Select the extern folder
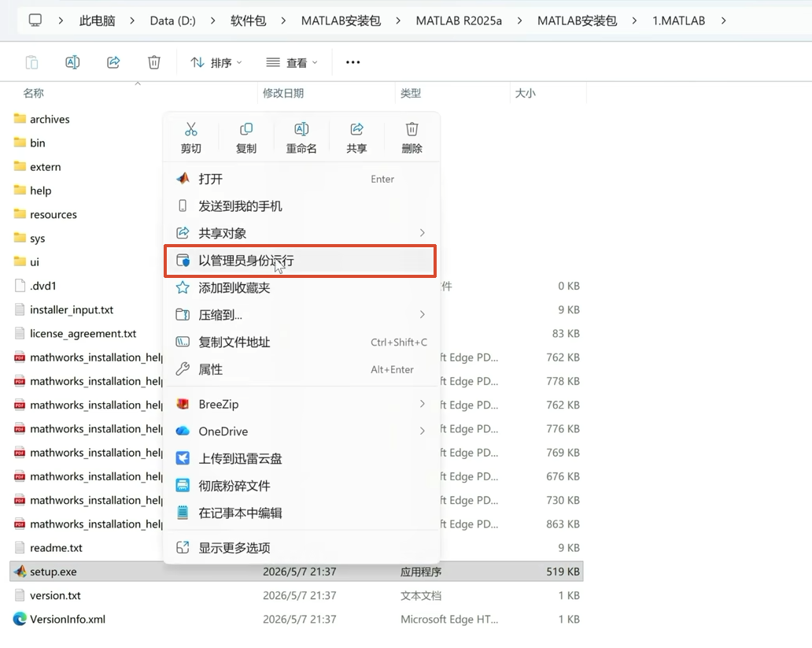The width and height of the screenshot is (812, 648). pos(45,166)
